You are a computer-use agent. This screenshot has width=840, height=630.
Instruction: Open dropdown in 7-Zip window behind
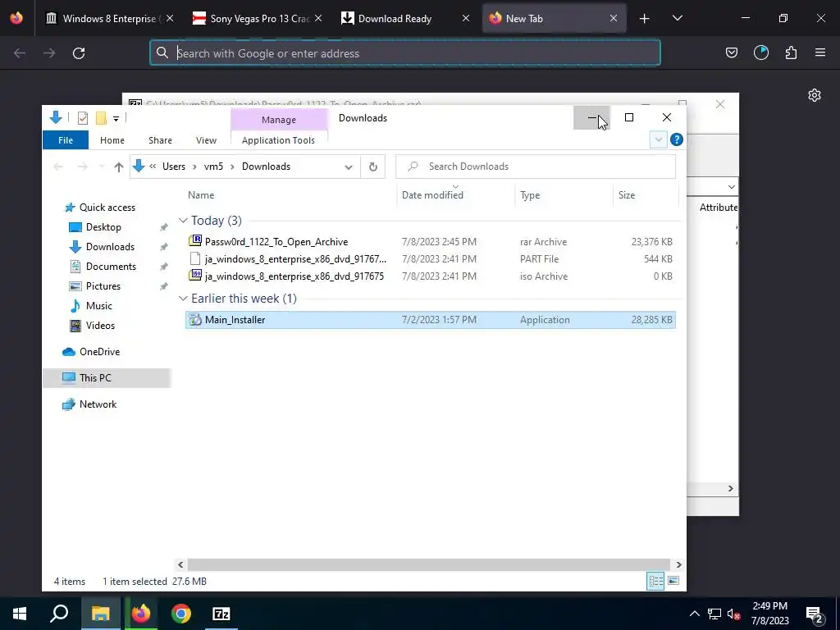pyautogui.click(x=731, y=187)
